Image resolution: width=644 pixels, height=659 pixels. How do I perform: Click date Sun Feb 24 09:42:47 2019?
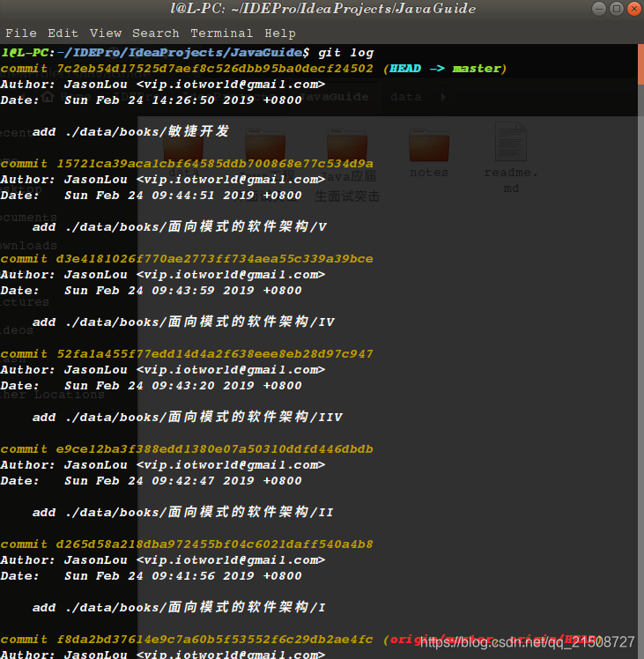click(x=159, y=481)
